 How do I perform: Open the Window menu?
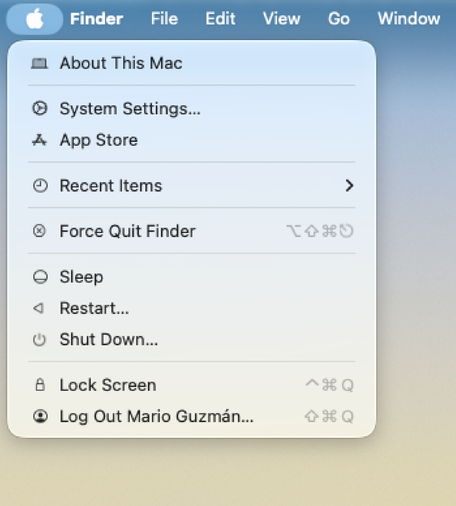[x=409, y=19]
